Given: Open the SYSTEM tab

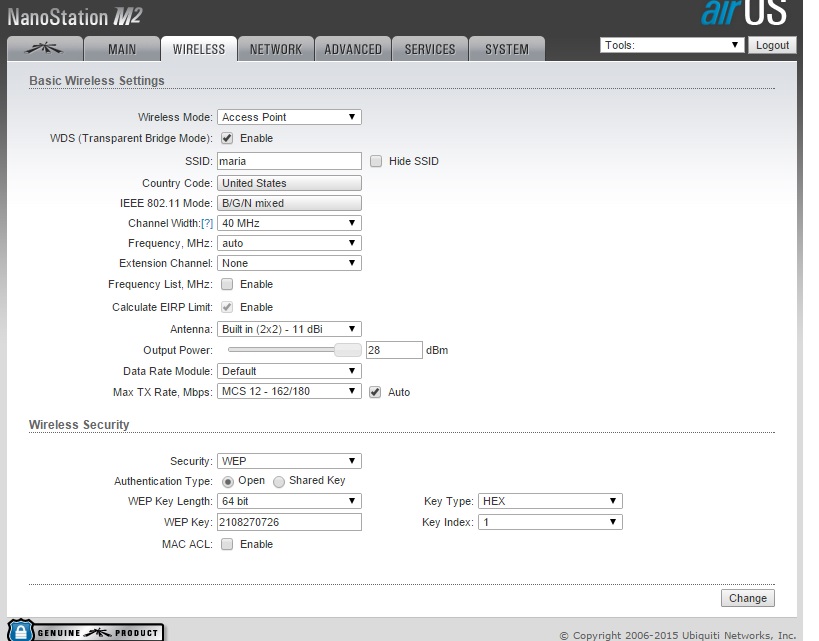Looking at the screenshot, I should (x=507, y=49).
